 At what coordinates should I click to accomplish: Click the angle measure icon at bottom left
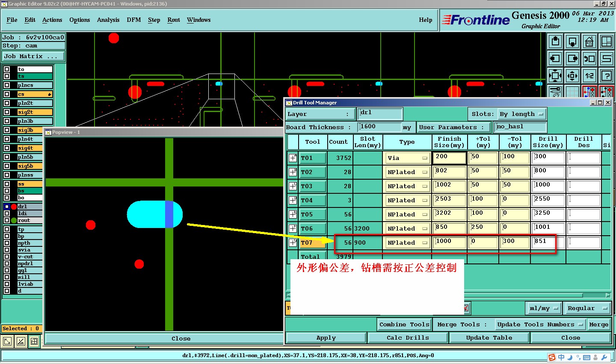point(21,341)
